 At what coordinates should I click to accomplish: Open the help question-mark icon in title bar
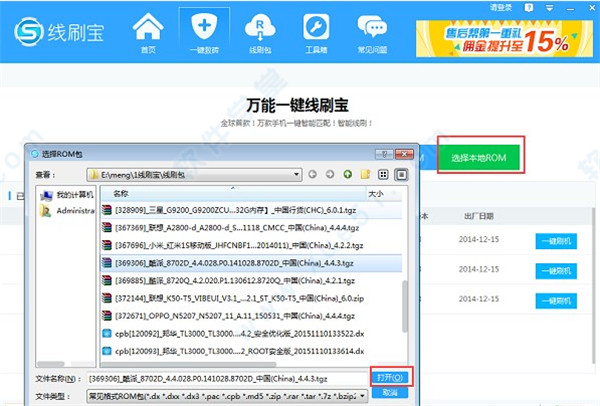[529, 8]
